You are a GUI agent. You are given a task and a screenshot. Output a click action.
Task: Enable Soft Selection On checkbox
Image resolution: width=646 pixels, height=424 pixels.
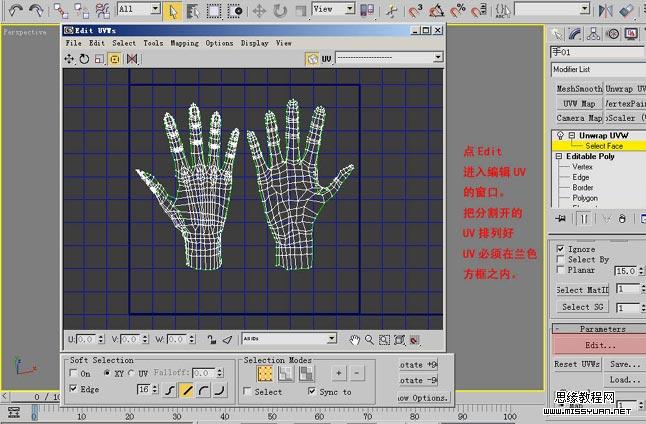tap(74, 373)
